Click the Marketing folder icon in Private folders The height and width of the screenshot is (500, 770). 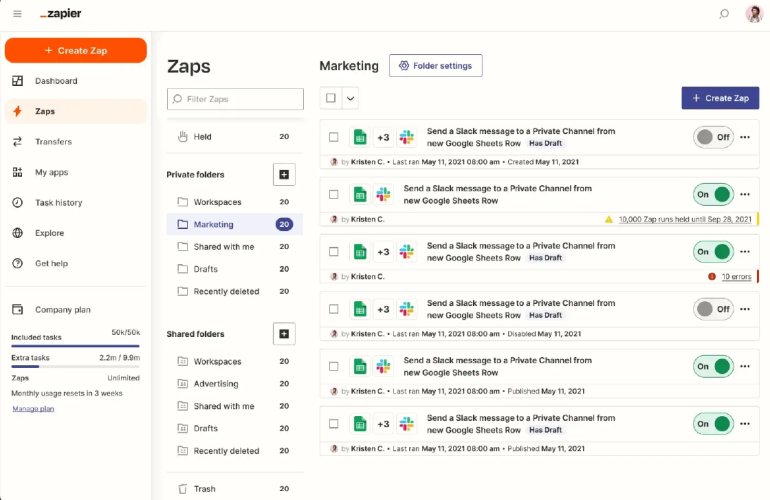(183, 224)
